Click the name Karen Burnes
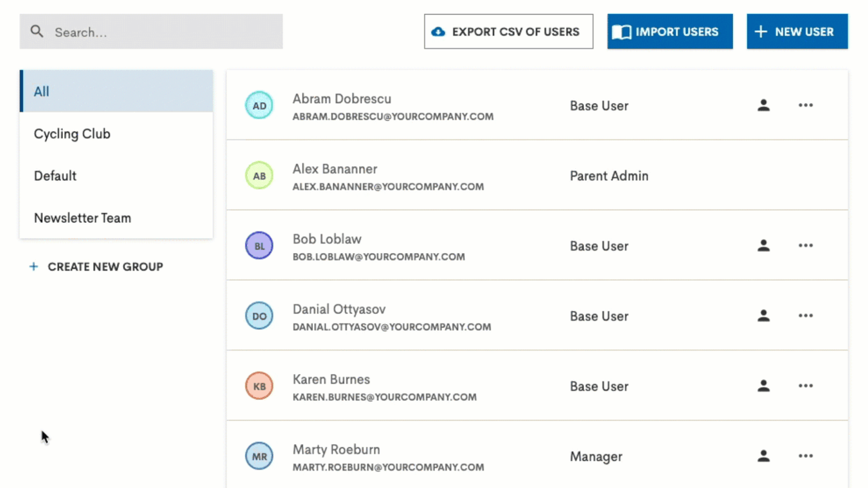Viewport: 868px width, 488px height. (x=332, y=380)
